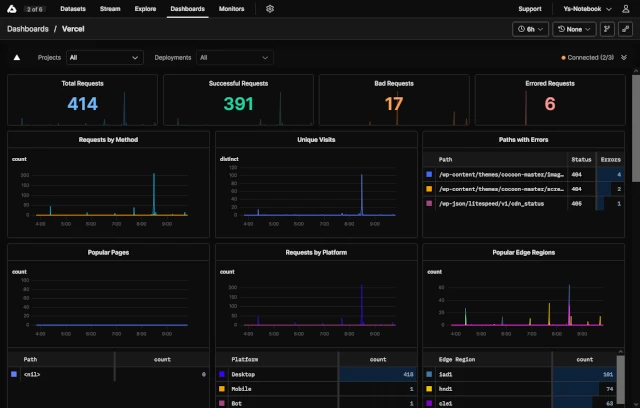This screenshot has height=408, width=640.
Task: Go to the Monitors tab
Action: [231, 8]
